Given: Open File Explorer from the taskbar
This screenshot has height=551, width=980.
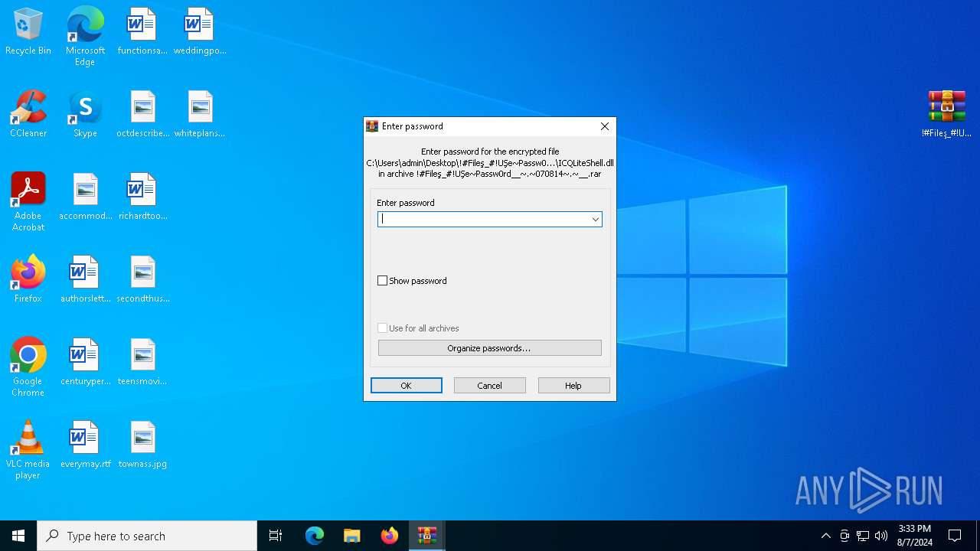Looking at the screenshot, I should [x=352, y=536].
